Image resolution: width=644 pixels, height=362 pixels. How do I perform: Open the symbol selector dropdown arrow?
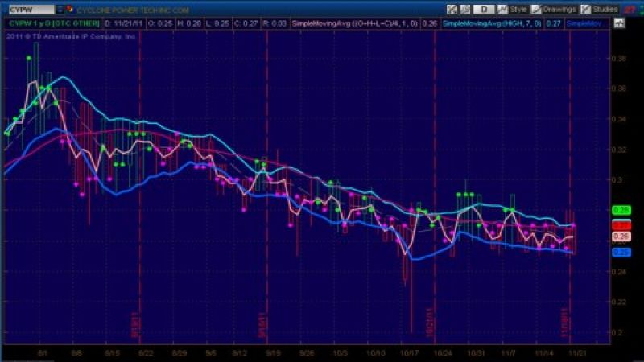pyautogui.click(x=60, y=10)
